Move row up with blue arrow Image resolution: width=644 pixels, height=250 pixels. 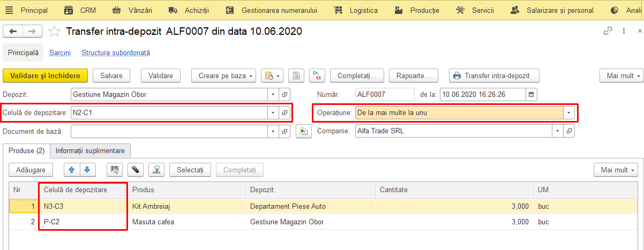coord(72,170)
